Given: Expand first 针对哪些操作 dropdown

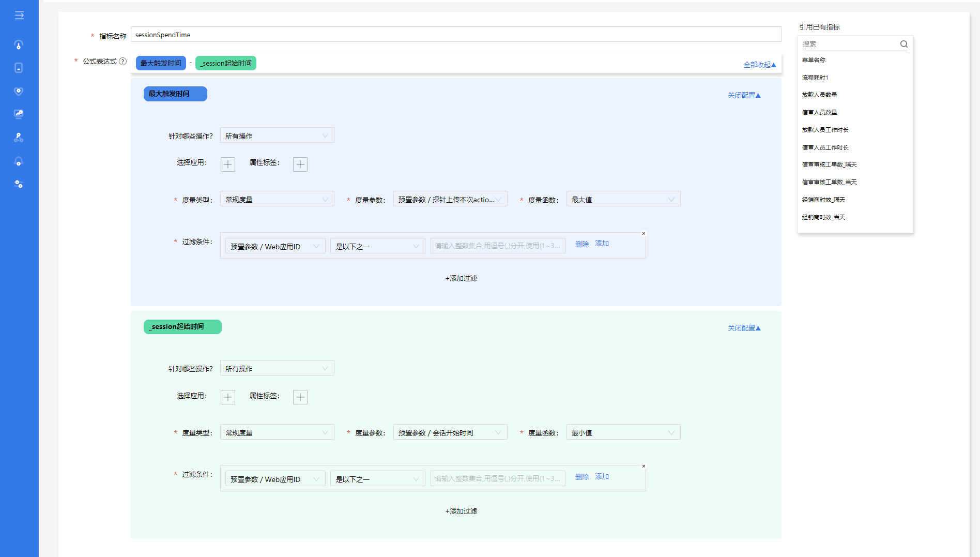Looking at the screenshot, I should 277,136.
